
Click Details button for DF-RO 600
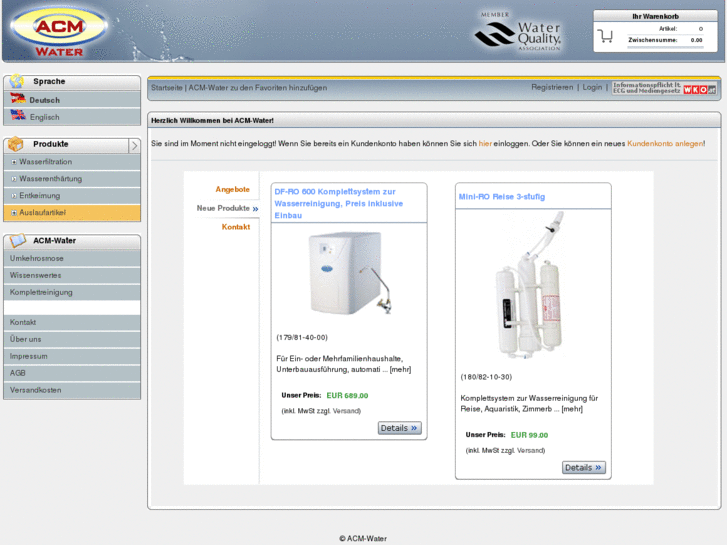399,428
